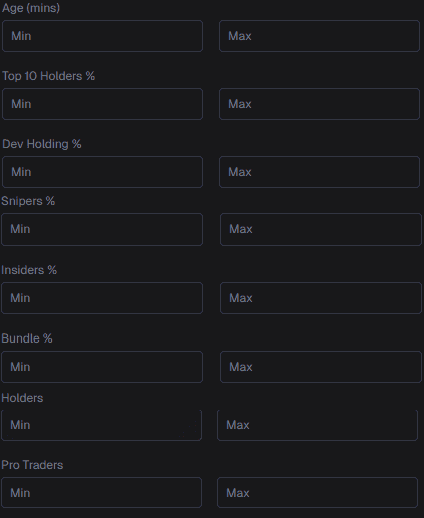This screenshot has width=424, height=518.
Task: Click the Top 10 Holders % label
Action: 48,76
